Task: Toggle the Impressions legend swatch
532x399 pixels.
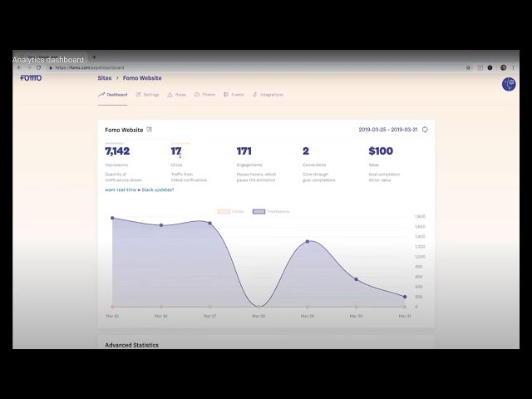Action: tap(259, 211)
